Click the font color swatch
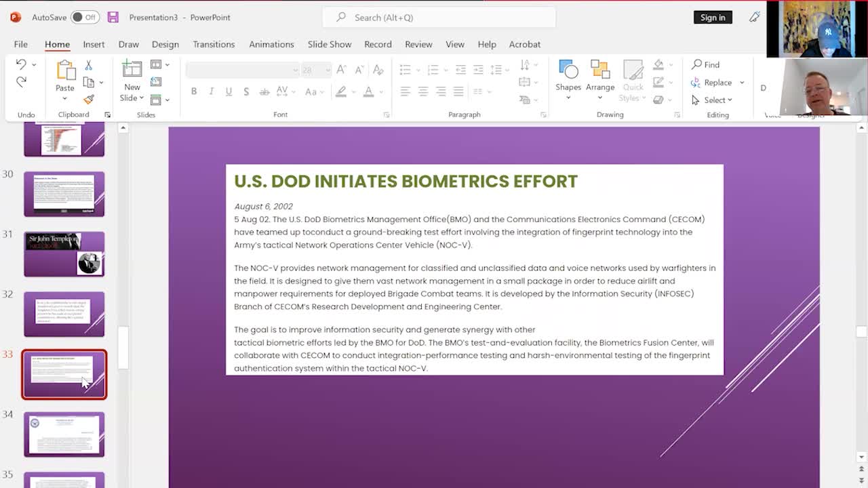This screenshot has height=488, width=868. click(x=369, y=91)
